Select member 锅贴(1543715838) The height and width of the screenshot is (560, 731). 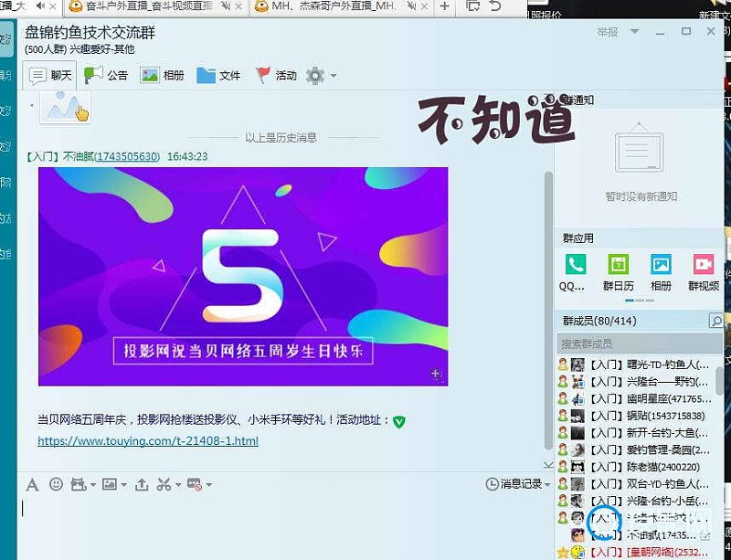tap(634, 416)
